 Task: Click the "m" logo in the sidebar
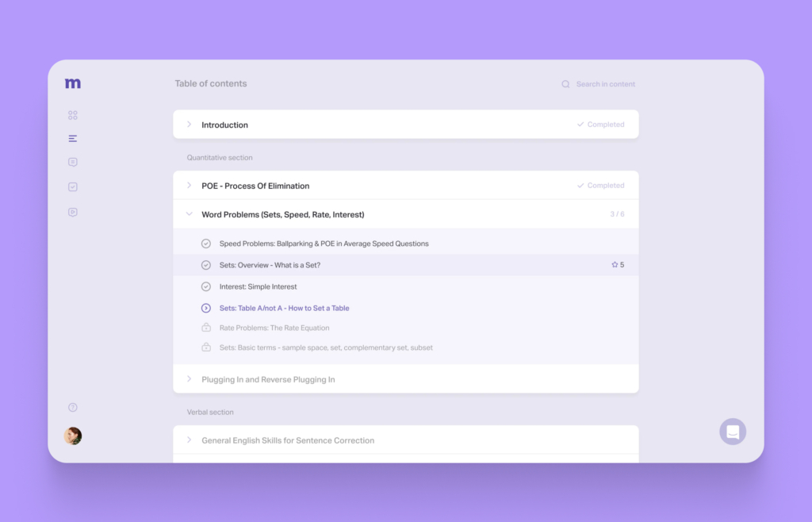(73, 83)
